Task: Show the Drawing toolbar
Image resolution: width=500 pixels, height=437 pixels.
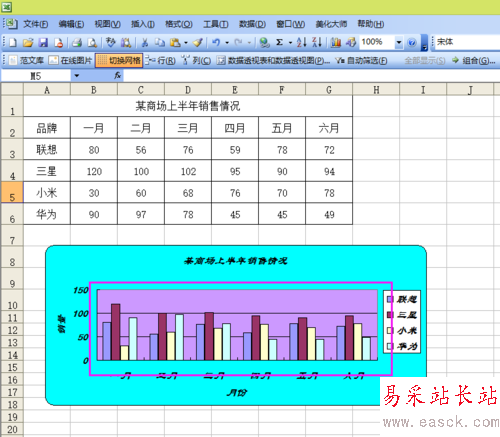Action: (x=351, y=42)
